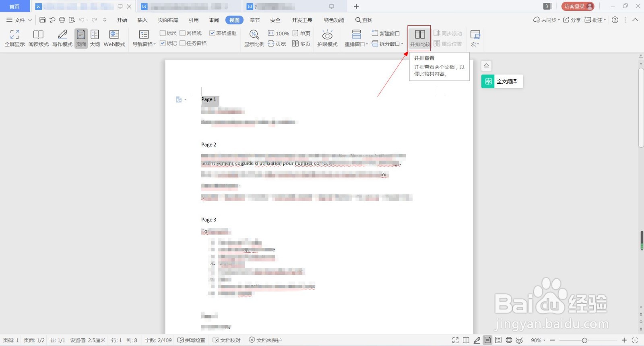Click the full screen icon in status bar
The height and width of the screenshot is (346, 644).
(x=455, y=340)
